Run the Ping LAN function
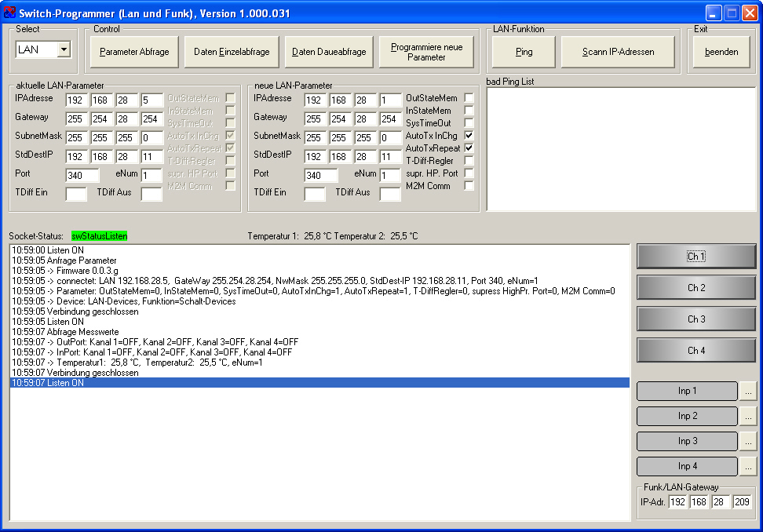The height and width of the screenshot is (532, 763). [x=524, y=52]
